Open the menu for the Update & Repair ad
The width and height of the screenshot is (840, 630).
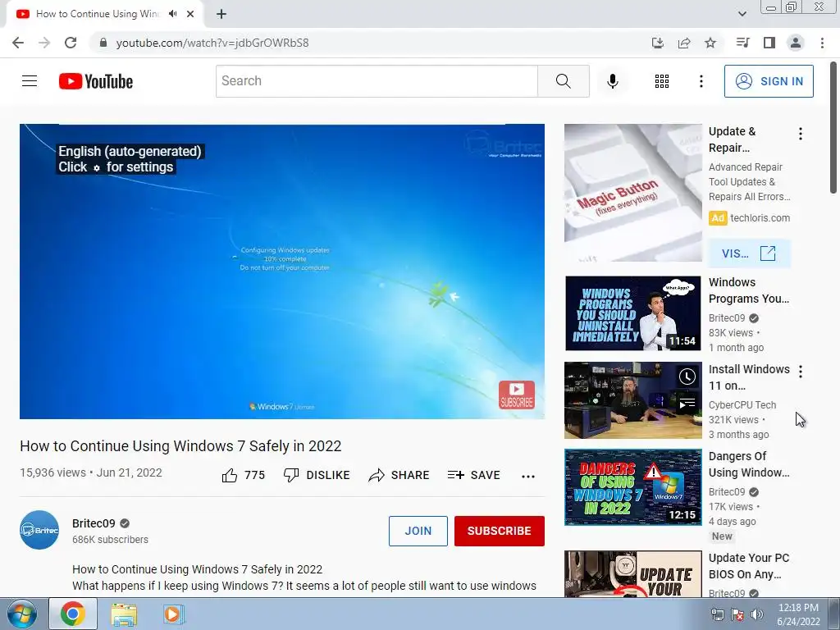point(801,134)
